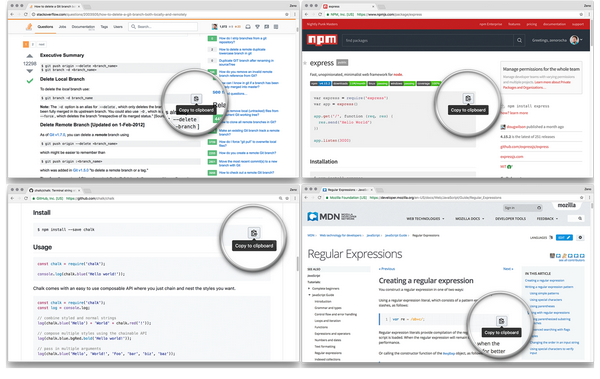
Task: Open Stack Overflow Jobs tab
Action: point(62,27)
